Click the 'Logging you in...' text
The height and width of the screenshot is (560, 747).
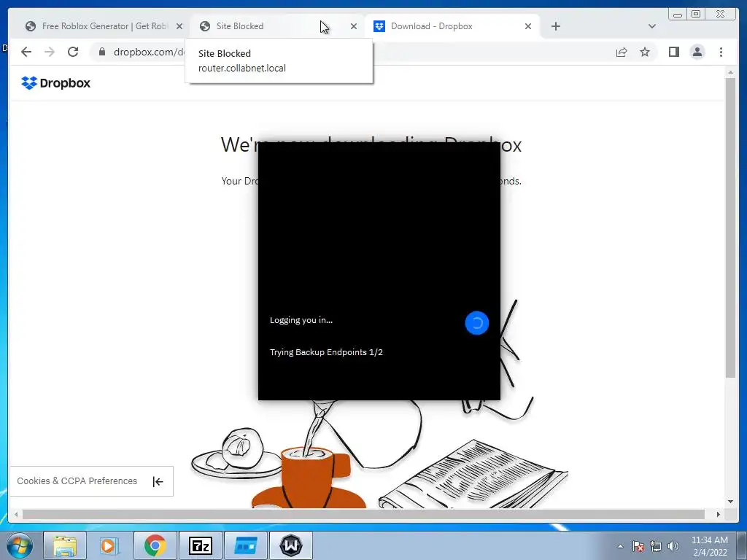pos(301,320)
